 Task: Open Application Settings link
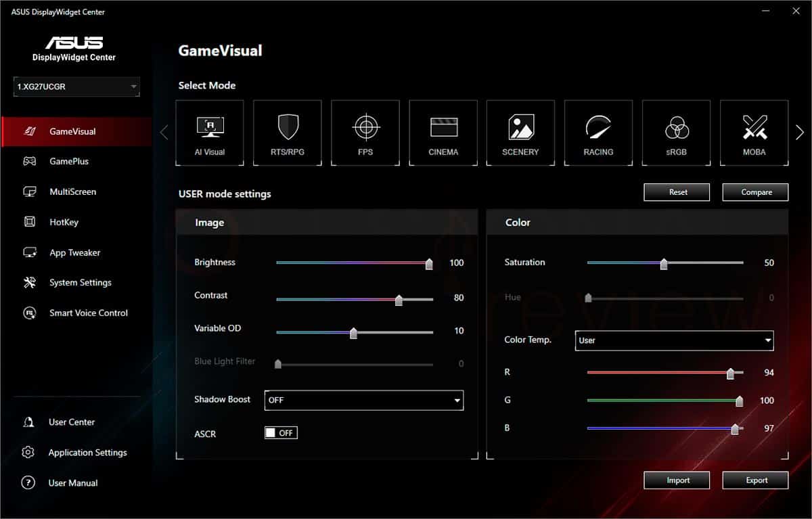[87, 453]
